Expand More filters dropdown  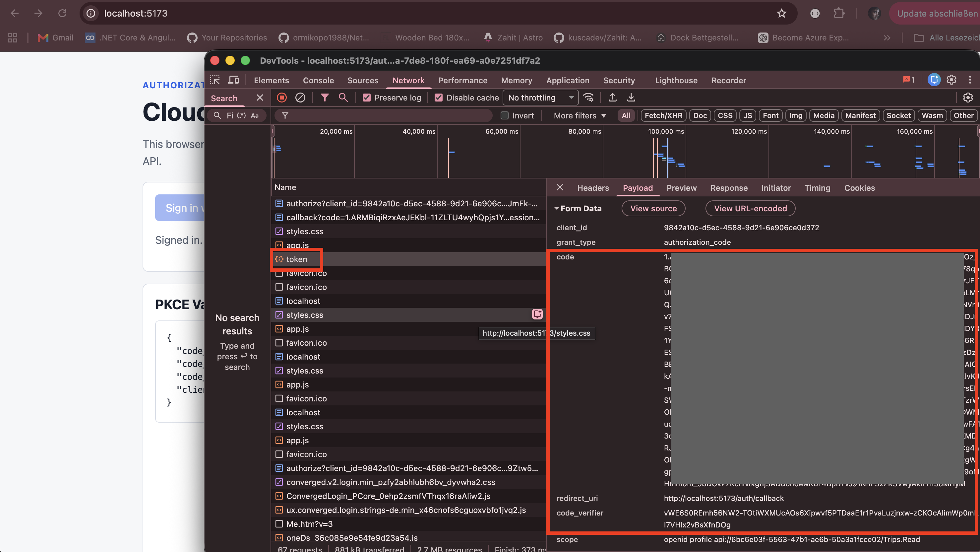click(x=580, y=116)
